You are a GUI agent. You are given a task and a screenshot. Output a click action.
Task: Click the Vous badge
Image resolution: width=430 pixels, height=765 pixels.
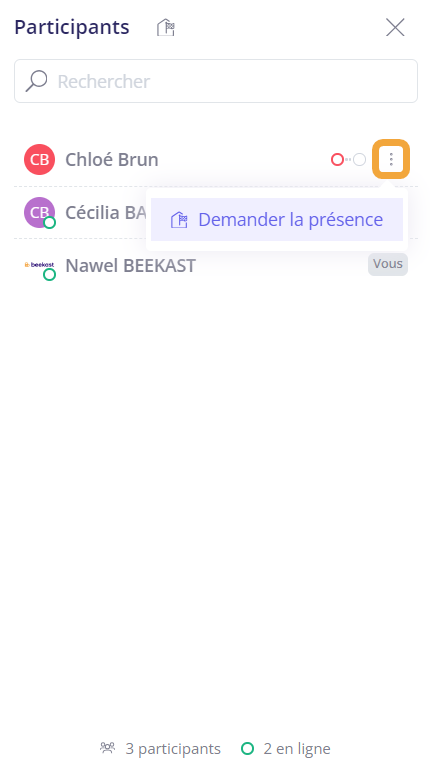point(388,264)
